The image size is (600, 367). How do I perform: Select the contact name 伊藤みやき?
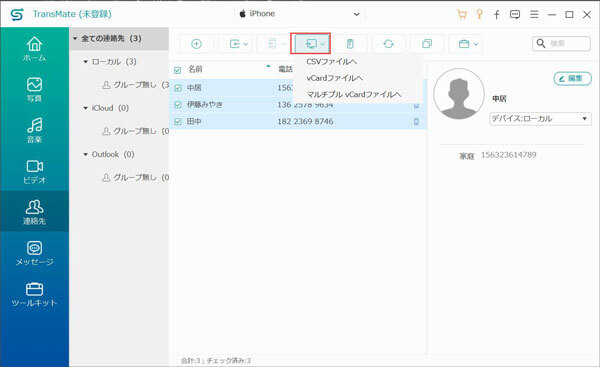(205, 104)
